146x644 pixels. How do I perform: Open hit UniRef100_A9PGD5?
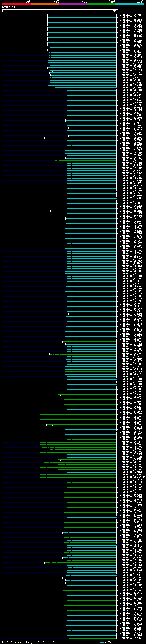[x=131, y=25]
